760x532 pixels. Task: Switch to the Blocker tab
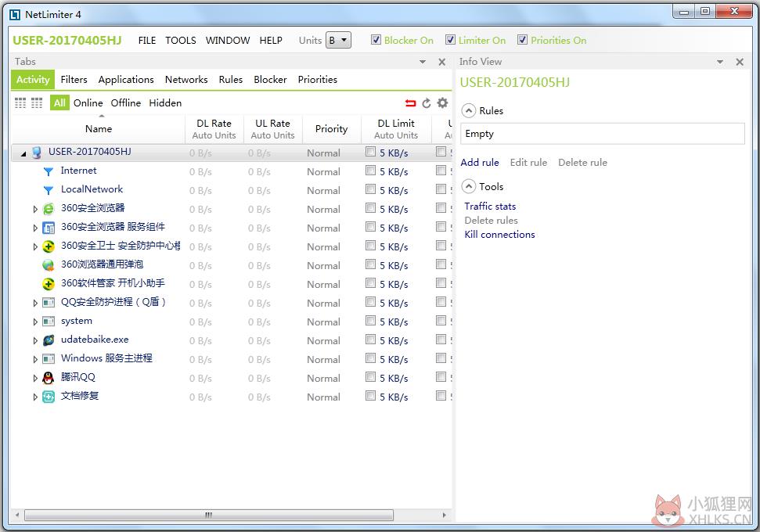point(270,80)
